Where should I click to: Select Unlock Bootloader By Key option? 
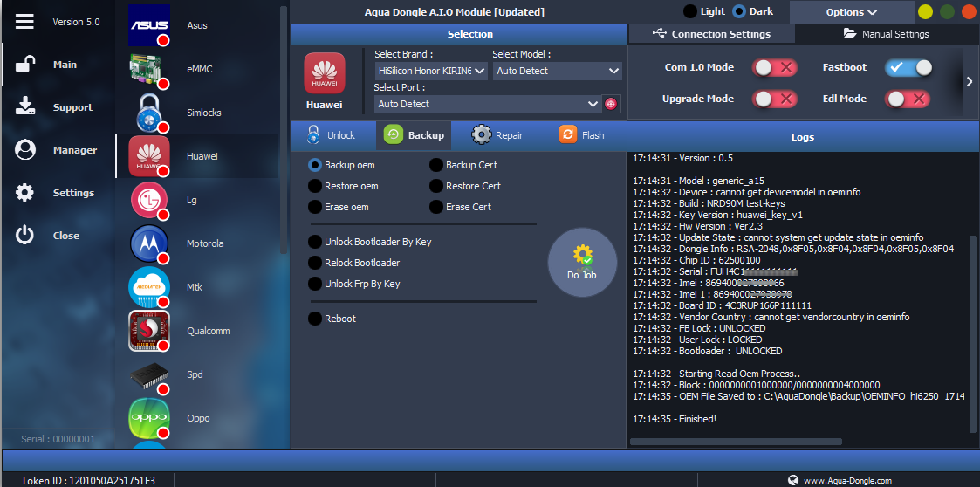[315, 242]
